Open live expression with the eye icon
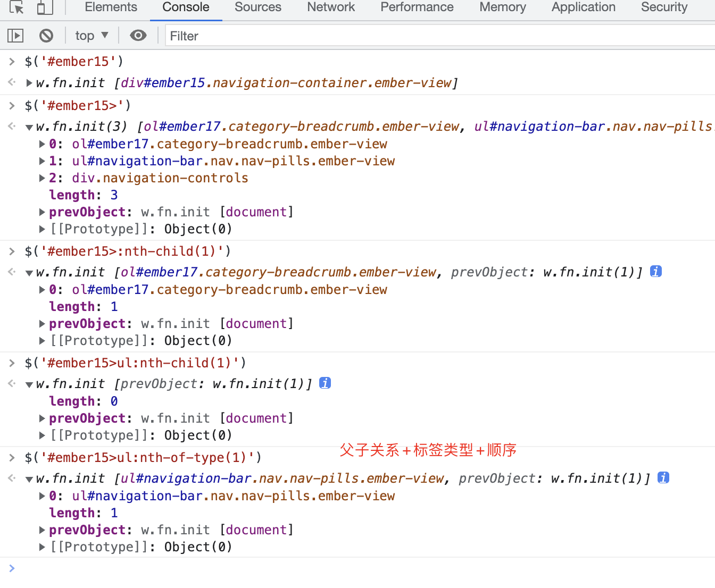The height and width of the screenshot is (588, 715). [138, 36]
